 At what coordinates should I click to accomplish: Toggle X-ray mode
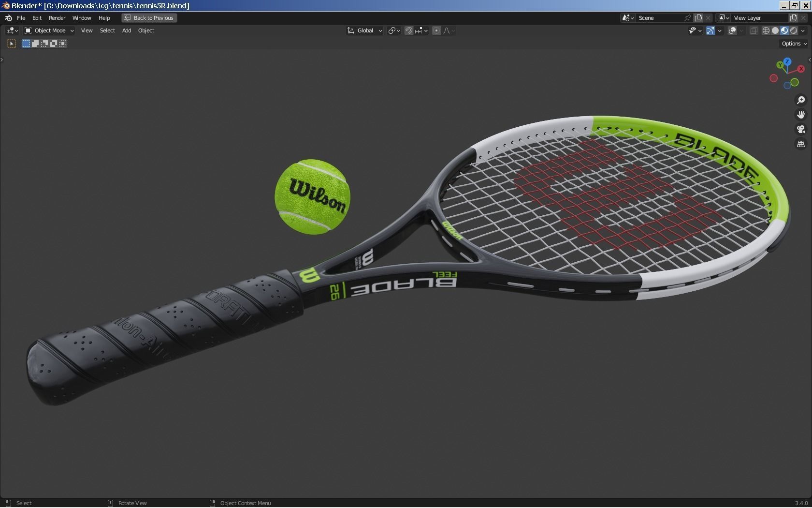pos(754,30)
